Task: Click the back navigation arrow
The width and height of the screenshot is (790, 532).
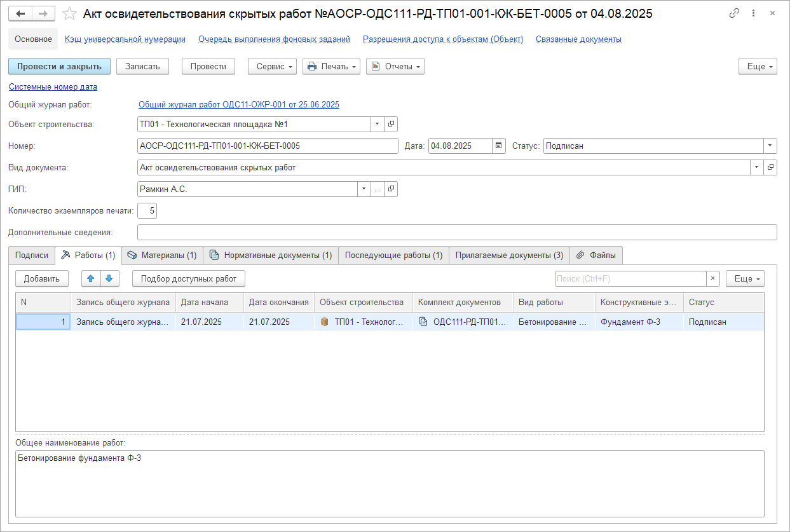Action: coord(20,13)
